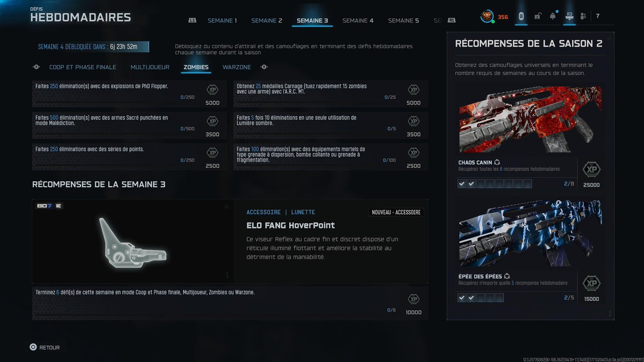Click third empty box under Épée des Épées
This screenshot has width=644, height=362.
click(480, 298)
